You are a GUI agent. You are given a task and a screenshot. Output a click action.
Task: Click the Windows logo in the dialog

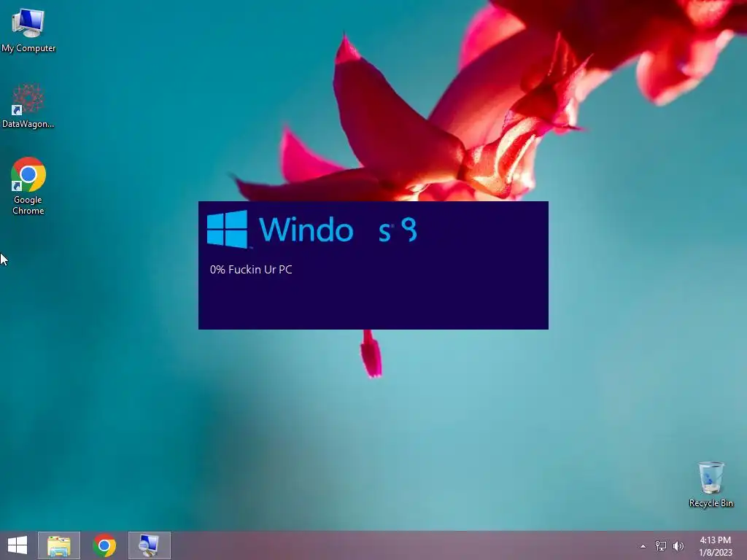point(228,230)
